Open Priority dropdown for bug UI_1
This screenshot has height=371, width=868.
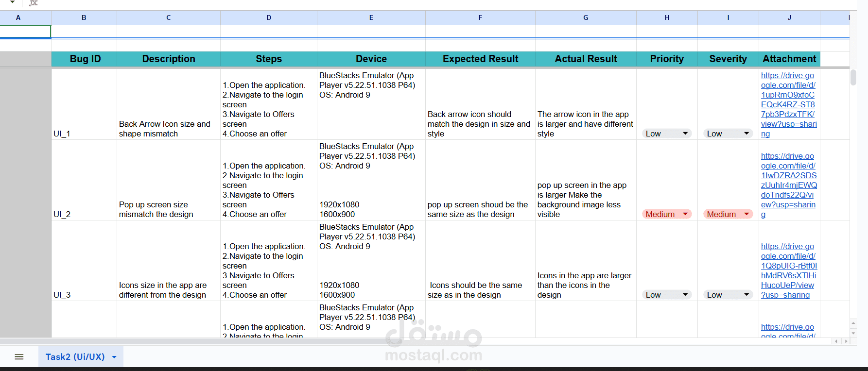point(667,134)
